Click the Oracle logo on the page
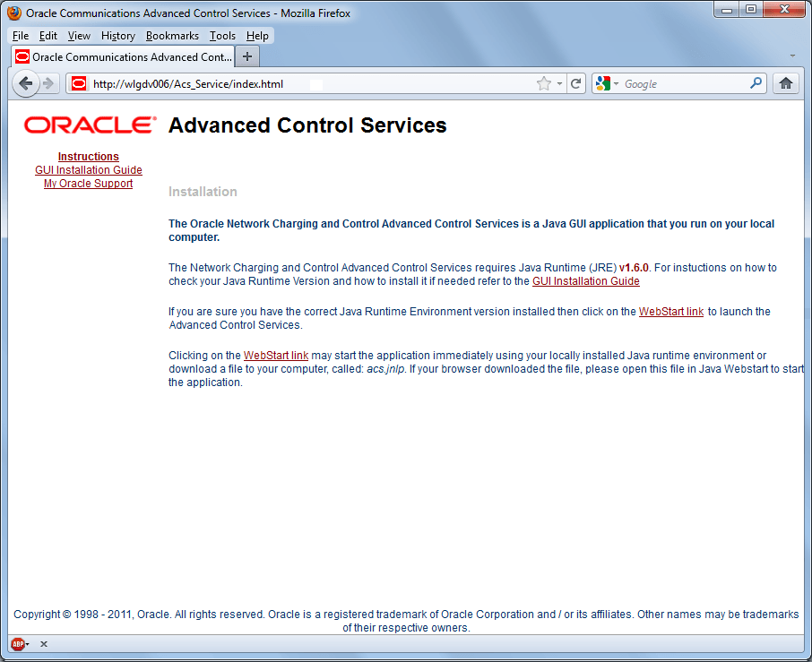The width and height of the screenshot is (812, 662). (91, 125)
